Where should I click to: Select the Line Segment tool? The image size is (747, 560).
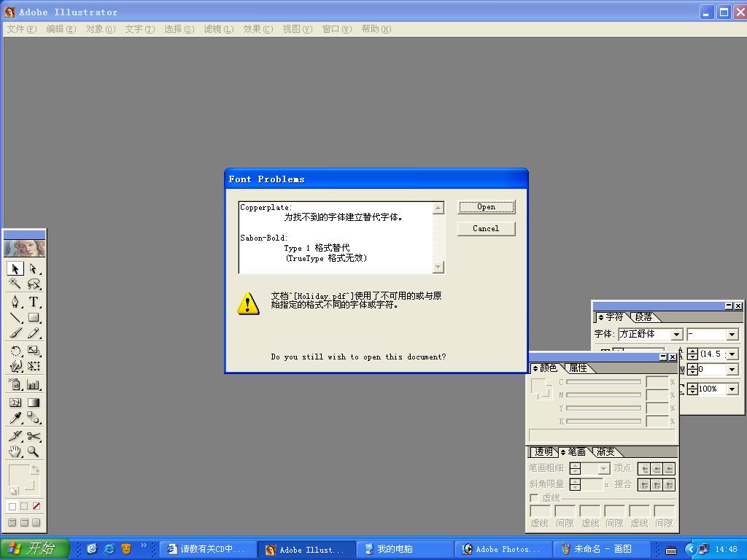15,318
